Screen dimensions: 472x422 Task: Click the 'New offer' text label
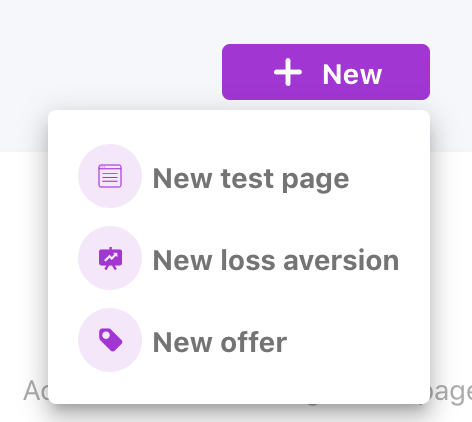point(220,342)
